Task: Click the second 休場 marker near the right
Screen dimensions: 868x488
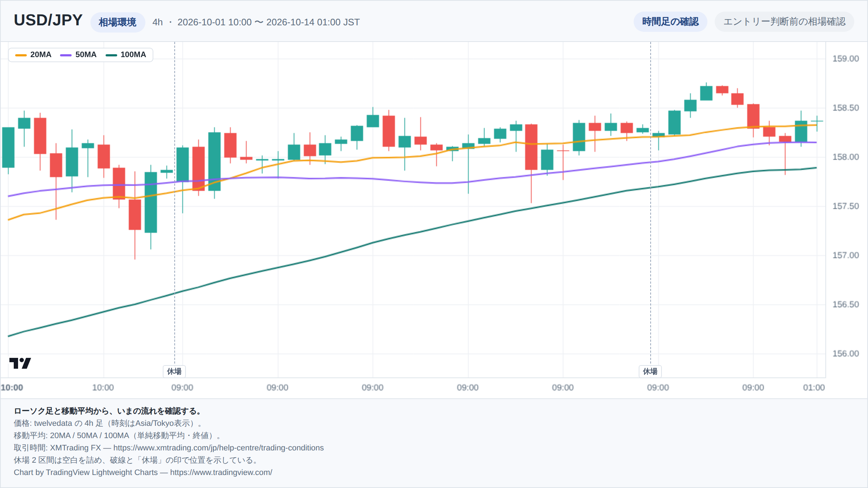Action: click(650, 371)
